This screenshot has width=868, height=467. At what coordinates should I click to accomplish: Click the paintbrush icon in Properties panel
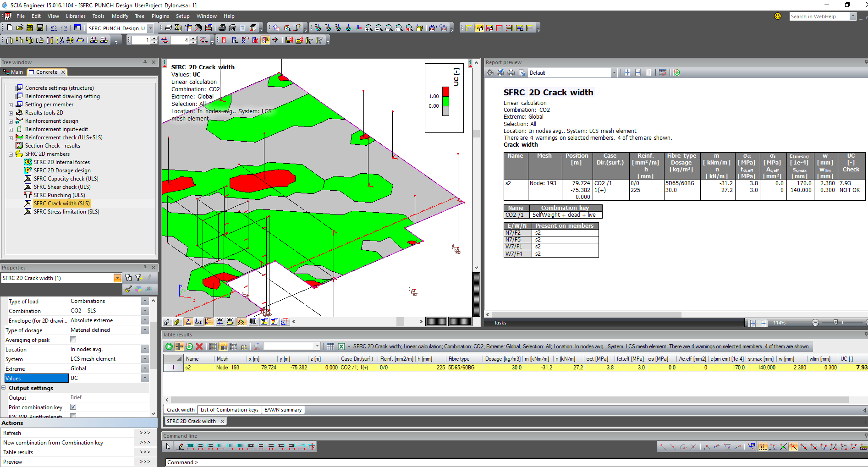pos(128,289)
